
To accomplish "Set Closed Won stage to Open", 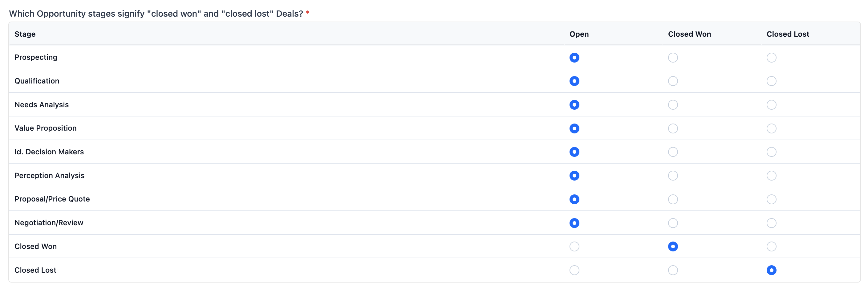I will coord(574,246).
